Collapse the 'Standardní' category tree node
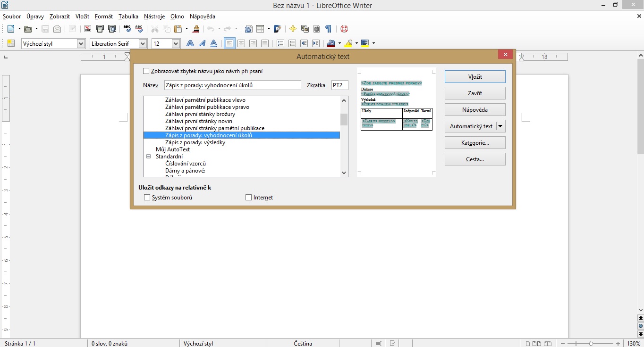Screen dimensions: 644x347 coord(149,157)
